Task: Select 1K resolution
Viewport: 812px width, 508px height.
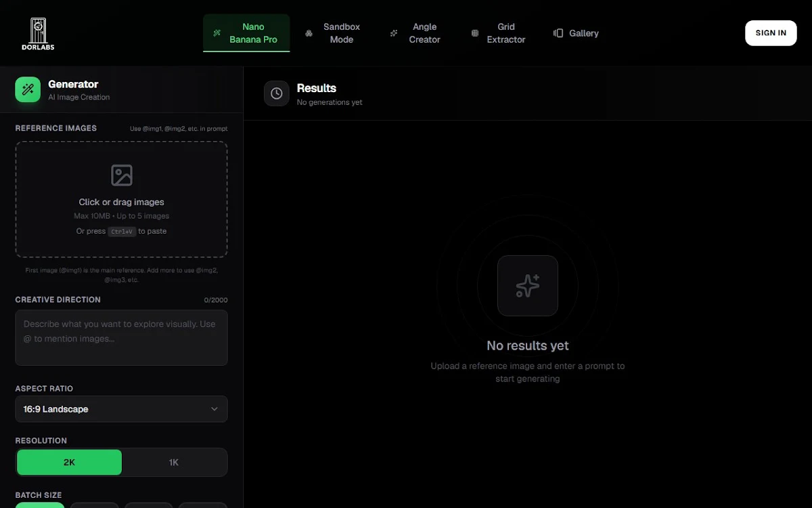Action: point(174,463)
